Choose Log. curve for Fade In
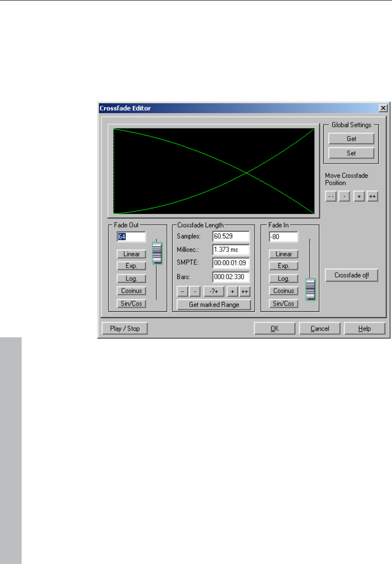 283,278
